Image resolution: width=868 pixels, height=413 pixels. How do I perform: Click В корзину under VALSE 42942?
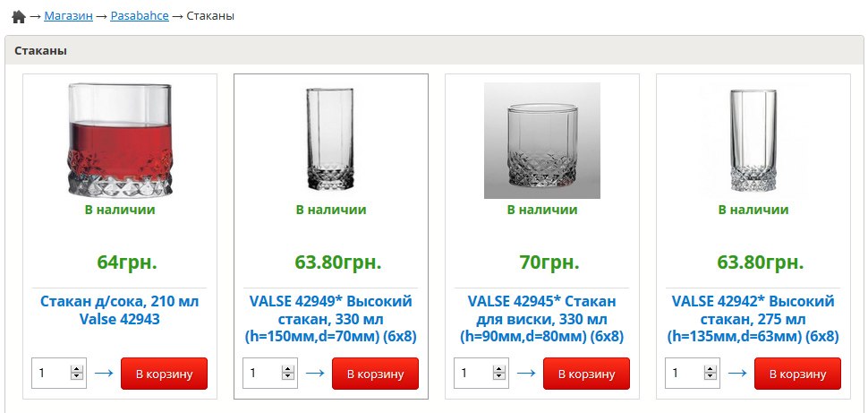[797, 374]
